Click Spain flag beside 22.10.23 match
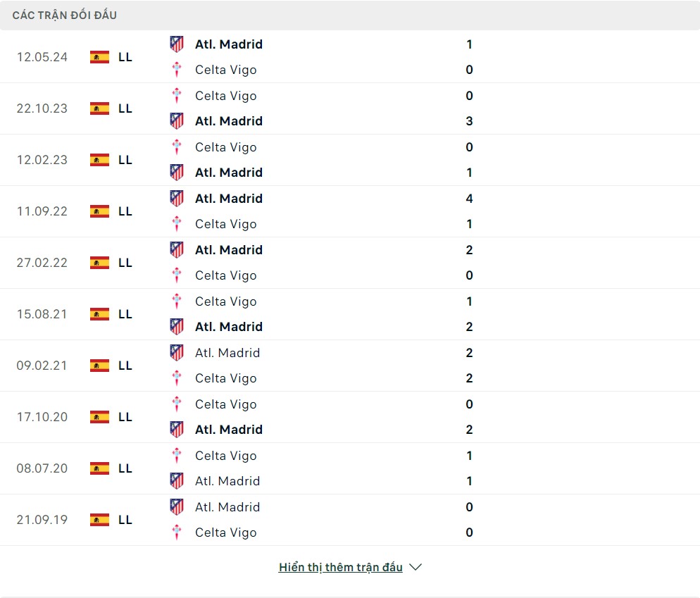Viewport: 700px width, 598px height. point(99,108)
